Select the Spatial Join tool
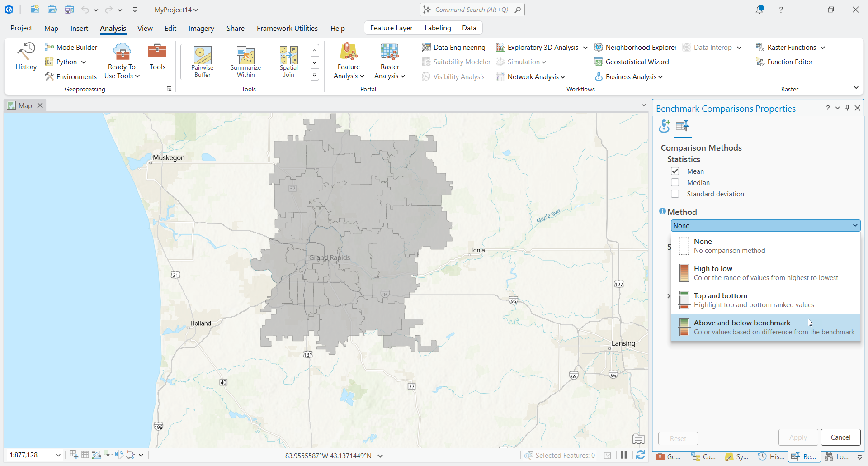868x466 pixels. [288, 62]
